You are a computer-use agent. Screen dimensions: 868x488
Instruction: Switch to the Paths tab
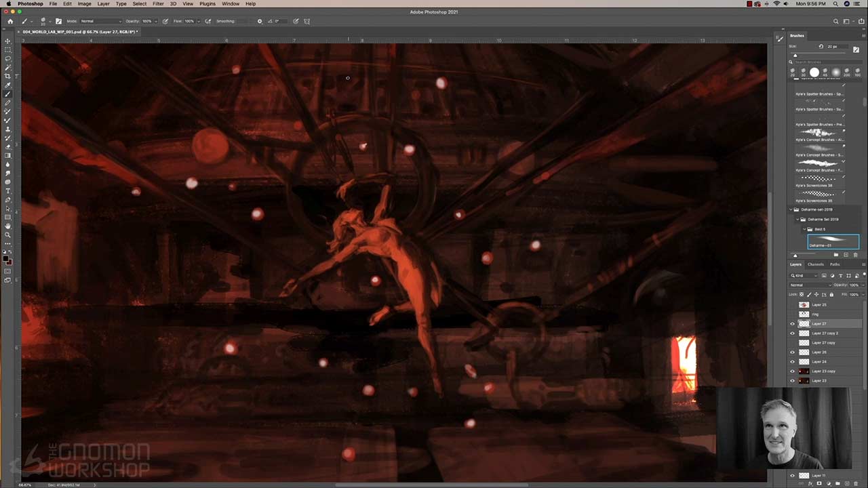click(x=835, y=264)
